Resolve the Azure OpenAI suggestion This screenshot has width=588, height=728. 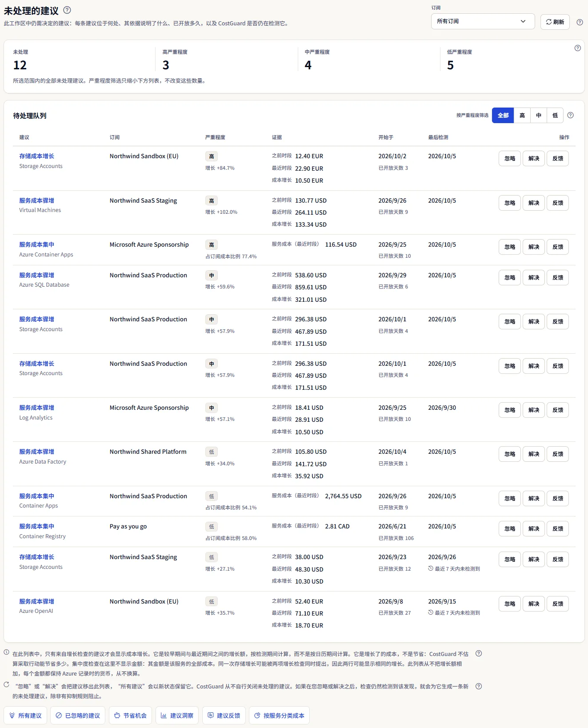(x=534, y=604)
